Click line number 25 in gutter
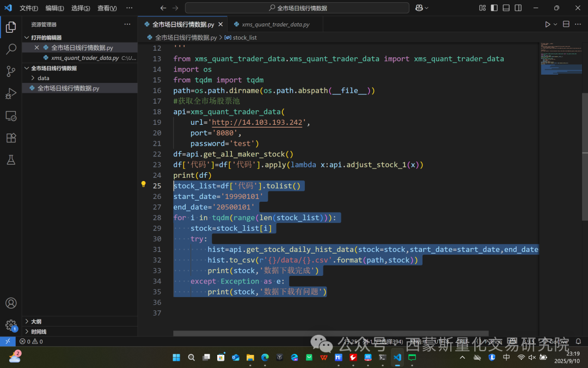The image size is (588, 368). [x=157, y=186]
